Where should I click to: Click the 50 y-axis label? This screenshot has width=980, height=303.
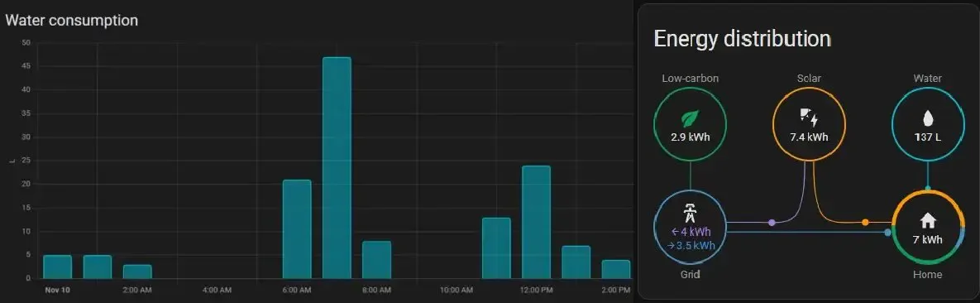[x=26, y=42]
